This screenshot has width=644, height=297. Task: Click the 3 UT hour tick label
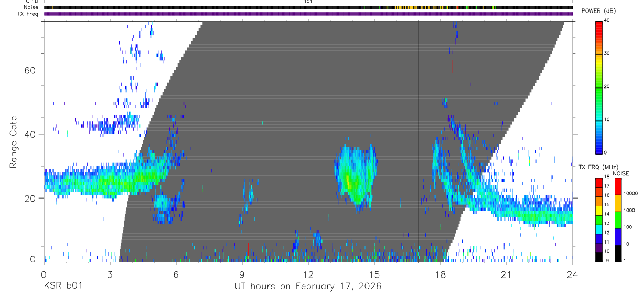(110, 274)
